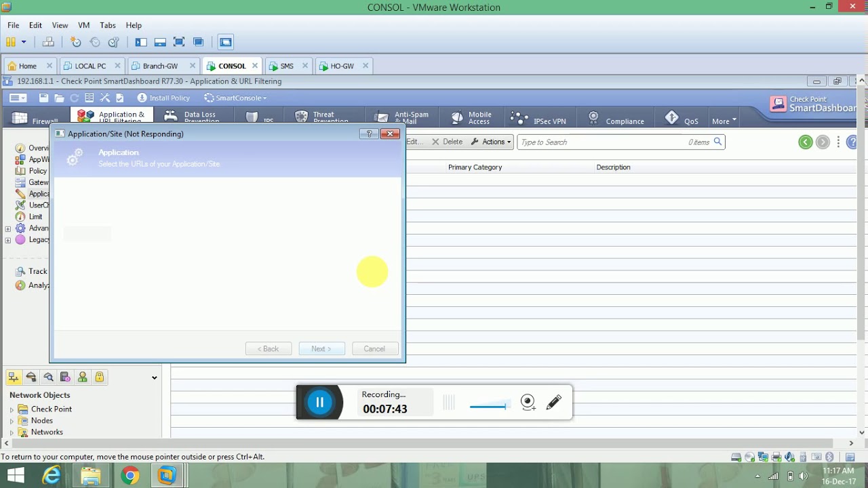Image resolution: width=868 pixels, height=488 pixels.
Task: Click the Delete button in toolbar
Action: [x=448, y=142]
